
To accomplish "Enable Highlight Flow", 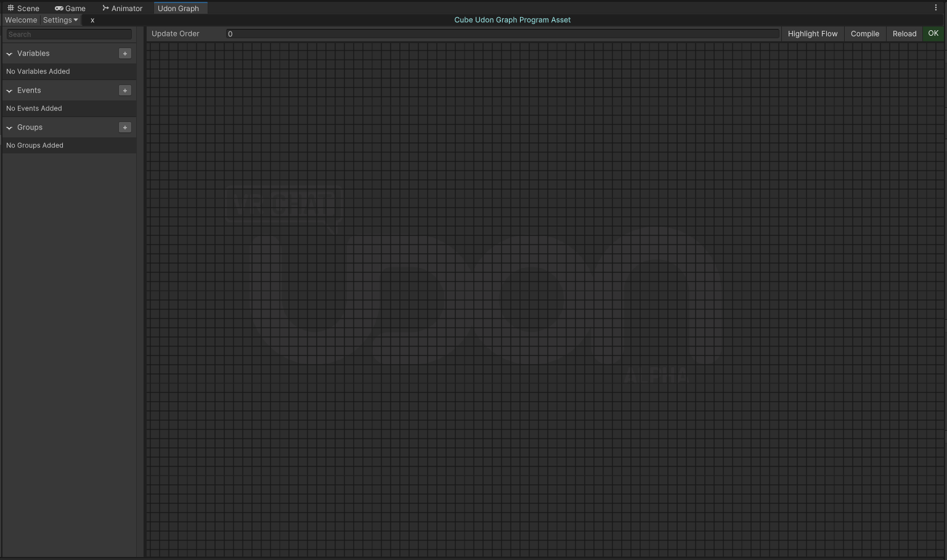I will click(812, 33).
